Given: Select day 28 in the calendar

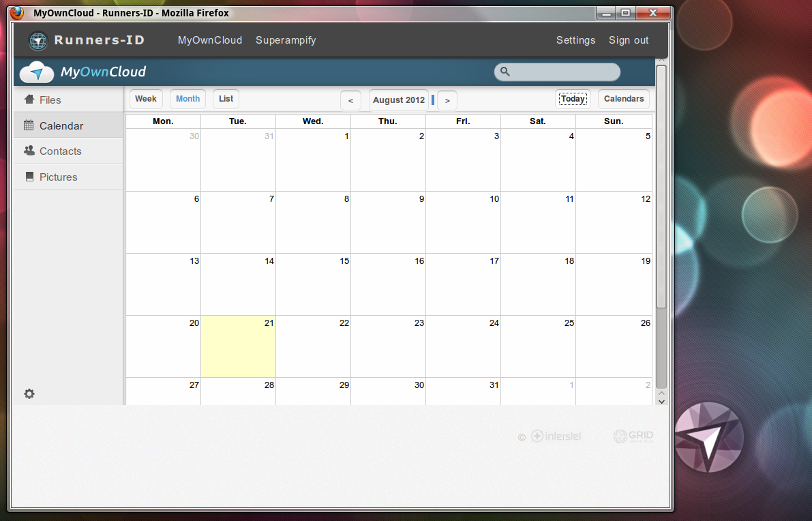Looking at the screenshot, I should (x=238, y=391).
